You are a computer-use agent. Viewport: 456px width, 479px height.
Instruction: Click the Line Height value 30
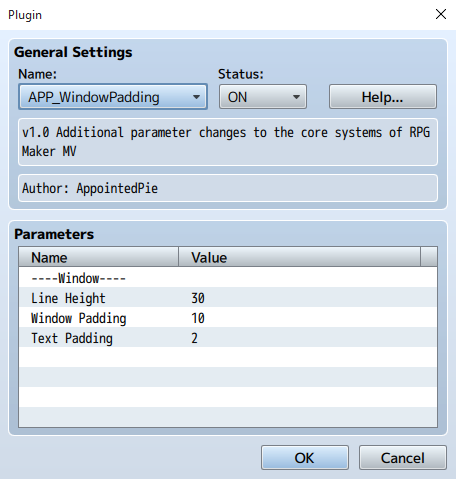coord(198,298)
